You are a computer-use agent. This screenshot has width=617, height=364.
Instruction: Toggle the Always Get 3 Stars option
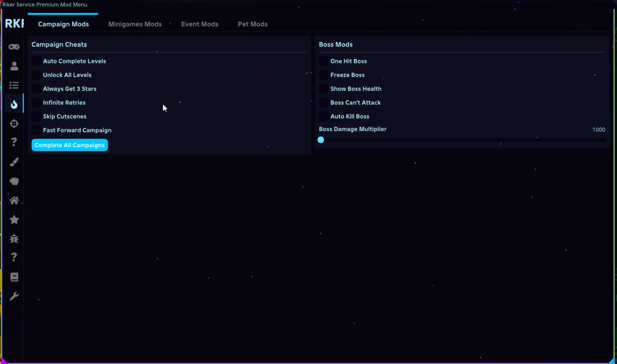[x=37, y=89]
